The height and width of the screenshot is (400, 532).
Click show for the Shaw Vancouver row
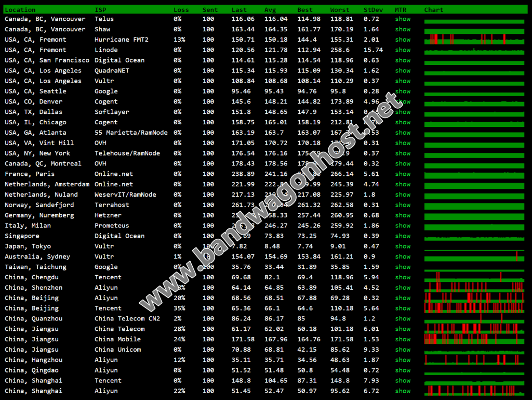point(403,29)
